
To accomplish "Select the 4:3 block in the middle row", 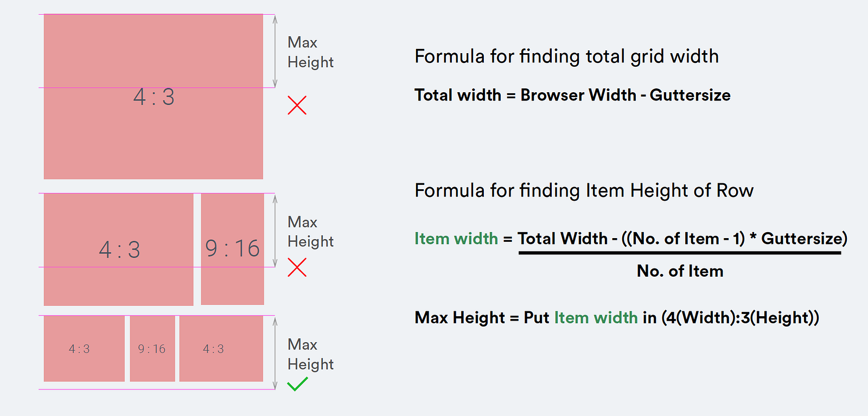I will tap(119, 249).
